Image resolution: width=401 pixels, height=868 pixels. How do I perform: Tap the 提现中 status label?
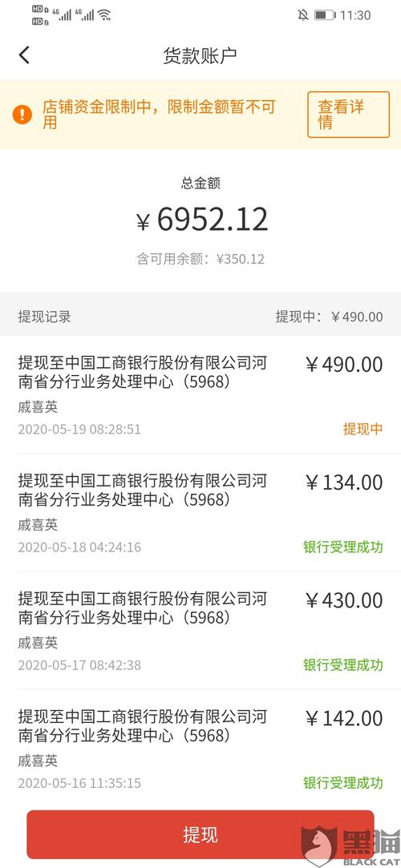pyautogui.click(x=363, y=429)
